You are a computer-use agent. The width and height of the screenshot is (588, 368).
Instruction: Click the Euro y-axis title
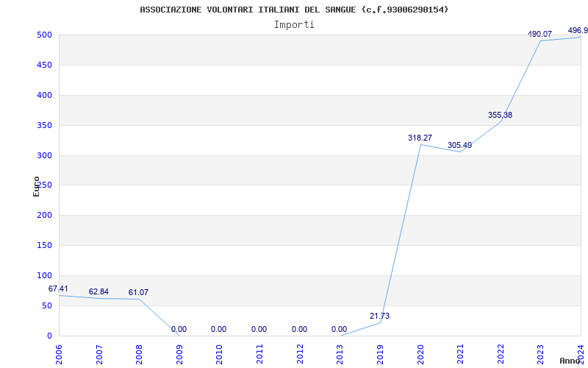36,186
